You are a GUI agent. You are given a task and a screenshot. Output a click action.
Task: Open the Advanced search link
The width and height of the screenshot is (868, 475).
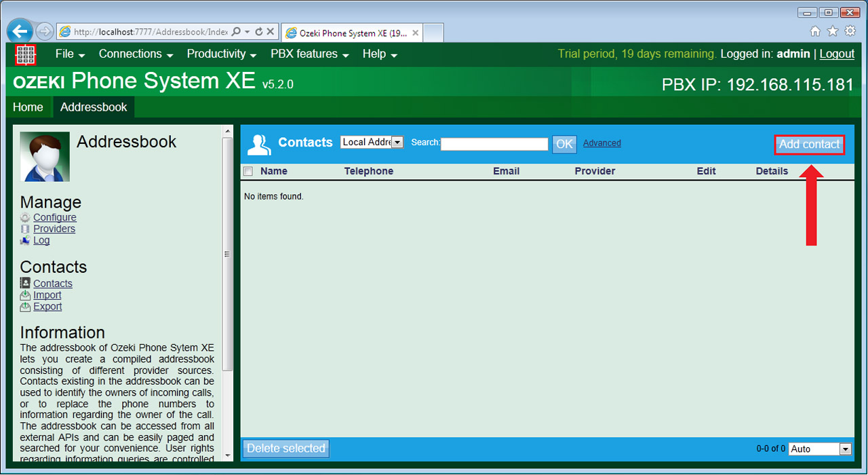(x=602, y=143)
